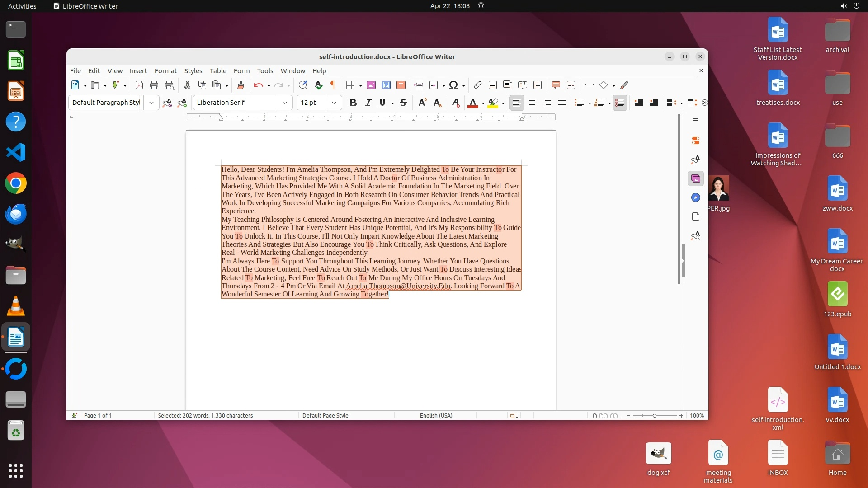Image resolution: width=868 pixels, height=488 pixels.
Task: Expand the font name dropdown
Action: tap(285, 103)
